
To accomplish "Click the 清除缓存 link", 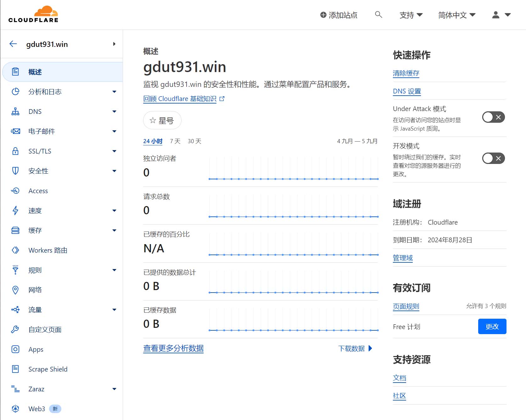I will coord(406,73).
